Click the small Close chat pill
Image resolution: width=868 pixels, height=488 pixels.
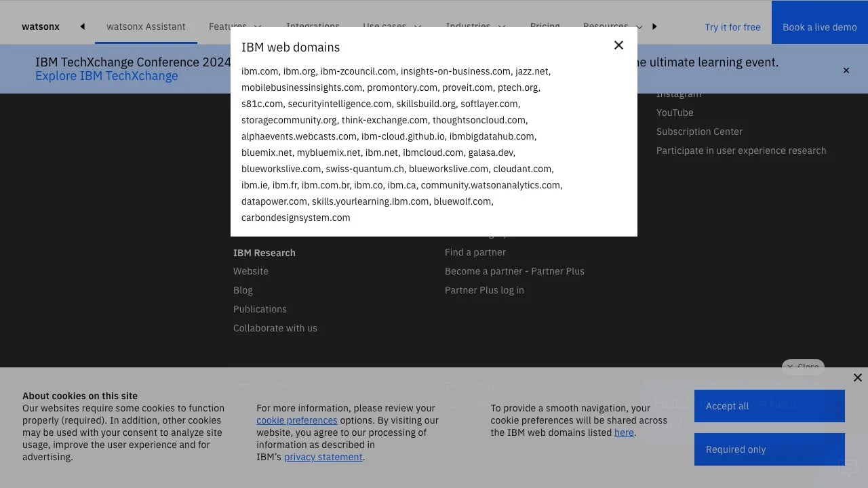pos(803,367)
